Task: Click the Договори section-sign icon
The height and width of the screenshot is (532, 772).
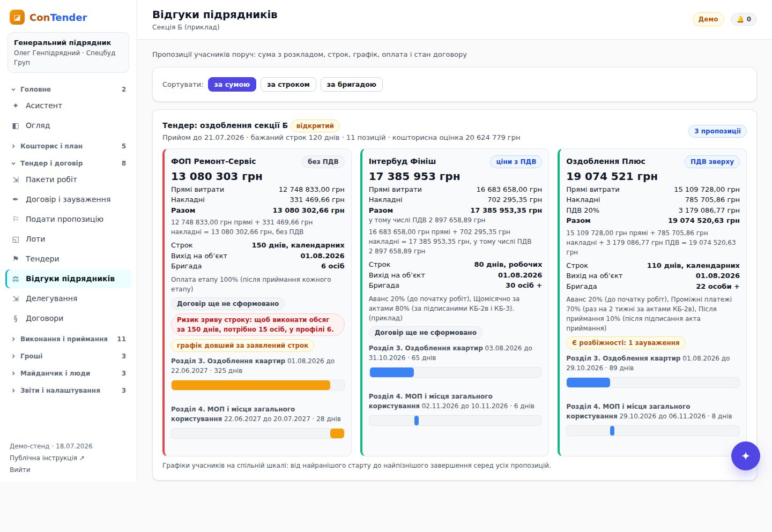Action: (16, 318)
